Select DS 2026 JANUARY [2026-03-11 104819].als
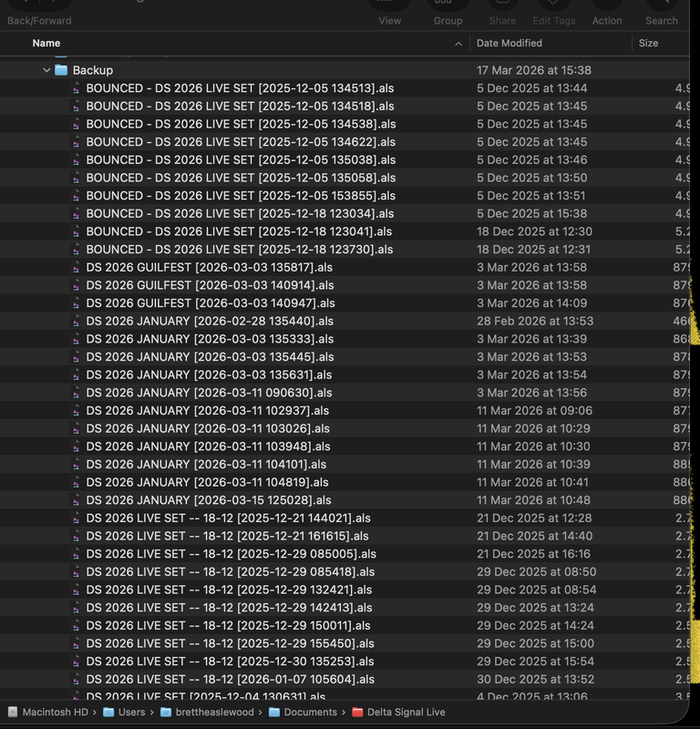Viewport: 700px width, 729px height. (x=207, y=482)
